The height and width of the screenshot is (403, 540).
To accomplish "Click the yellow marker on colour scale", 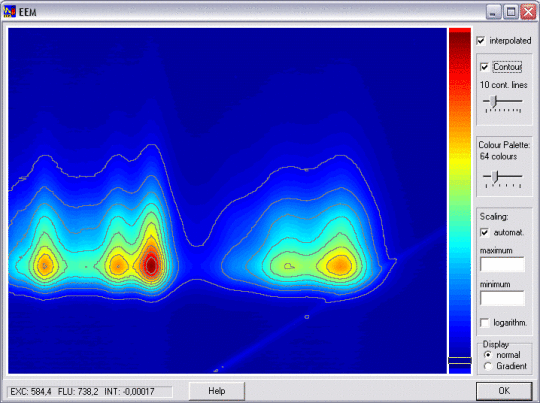I will click(x=460, y=361).
